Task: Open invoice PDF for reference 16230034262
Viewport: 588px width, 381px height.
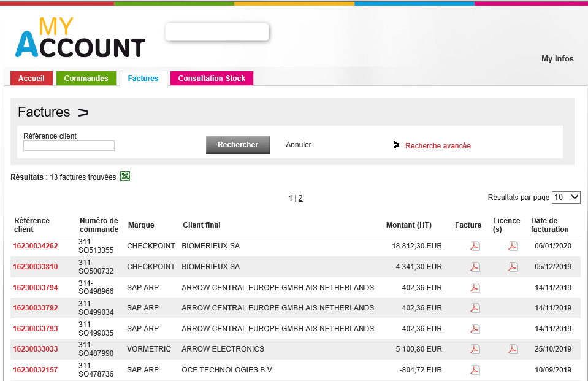Action: tap(475, 246)
